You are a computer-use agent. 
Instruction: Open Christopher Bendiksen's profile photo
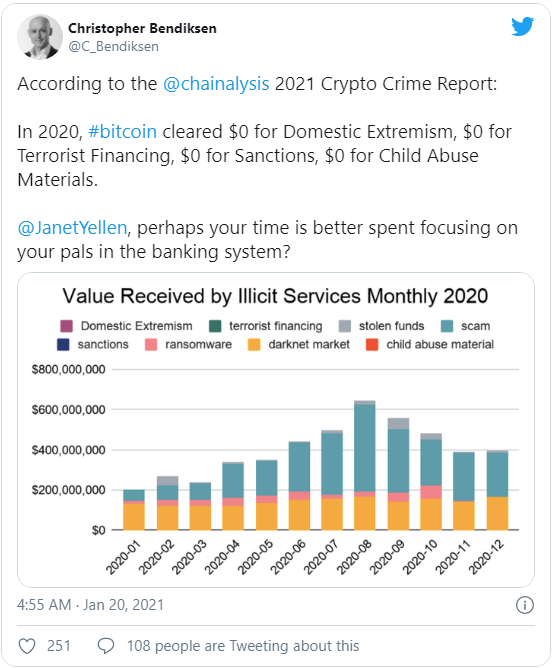point(40,37)
